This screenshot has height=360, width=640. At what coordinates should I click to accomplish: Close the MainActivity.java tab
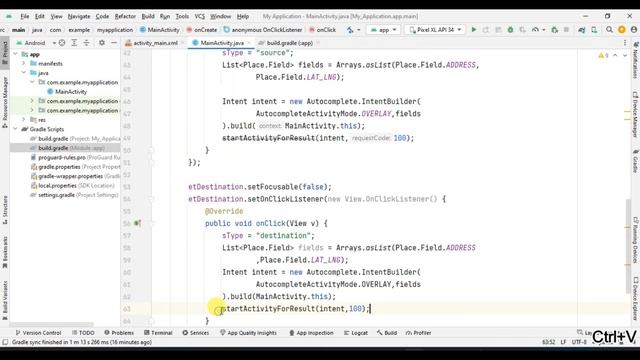tap(249, 43)
